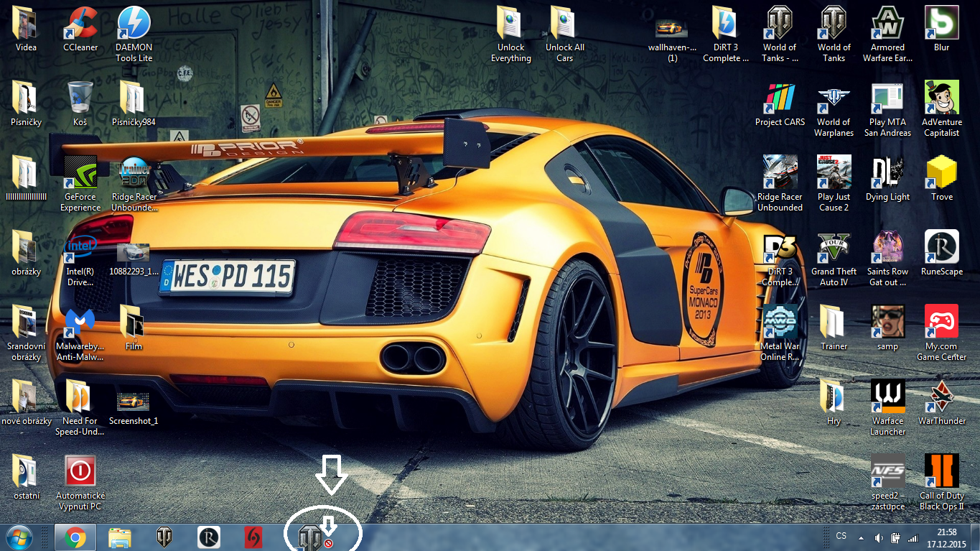
Task: Open Grand Theft Auto IV shortcut
Action: click(834, 249)
